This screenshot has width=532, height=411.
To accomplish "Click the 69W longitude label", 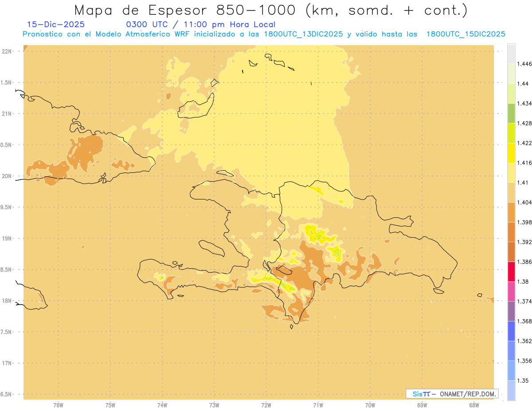I will pos(422,404).
